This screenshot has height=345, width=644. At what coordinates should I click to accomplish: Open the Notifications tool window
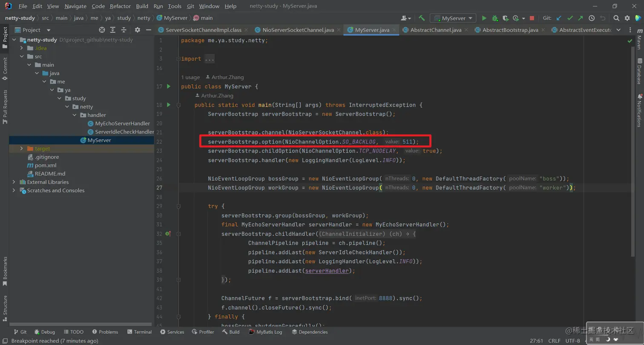point(639,111)
